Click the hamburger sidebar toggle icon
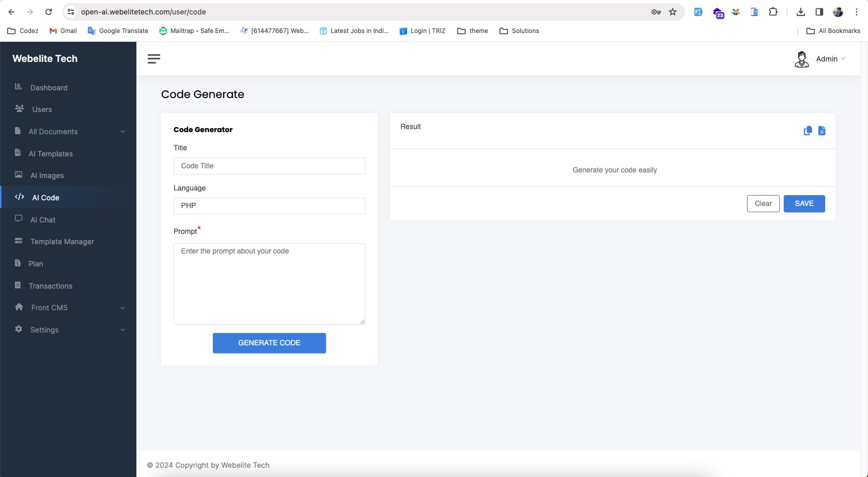868x477 pixels. click(153, 59)
